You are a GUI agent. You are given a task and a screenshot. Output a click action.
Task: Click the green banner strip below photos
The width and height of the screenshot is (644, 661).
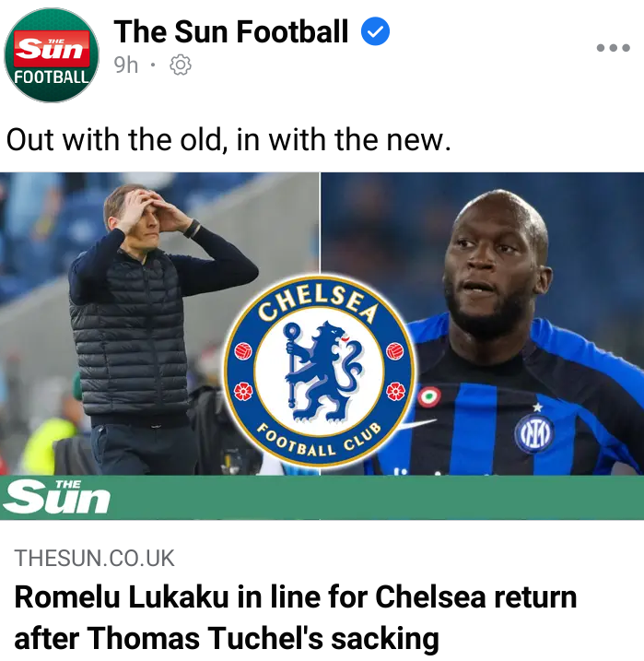322,498
